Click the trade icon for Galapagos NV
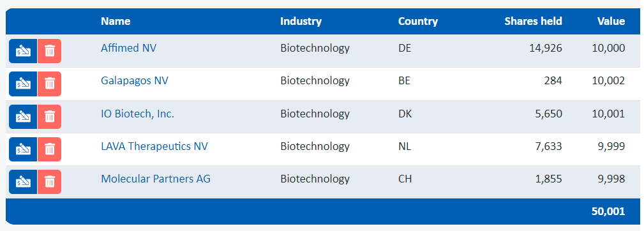This screenshot has height=231, width=644. [23, 84]
